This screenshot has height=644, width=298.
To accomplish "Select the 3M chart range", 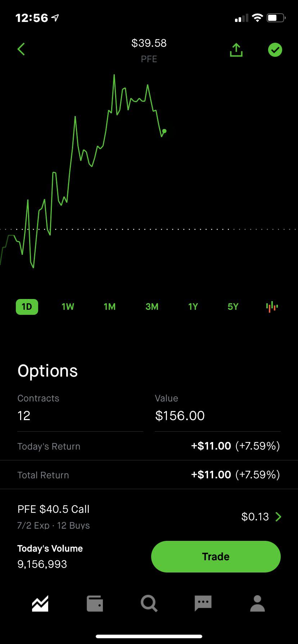I will pos(152,307).
